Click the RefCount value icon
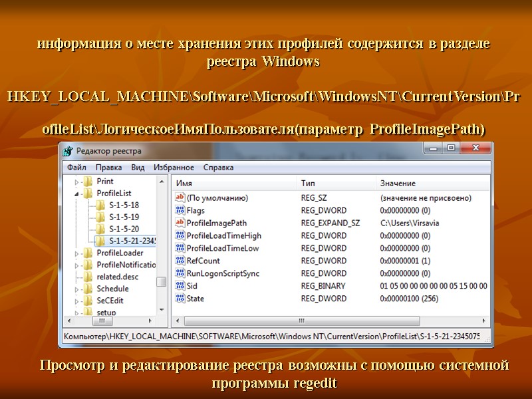Screen dimensions: 532x399 click(180, 260)
